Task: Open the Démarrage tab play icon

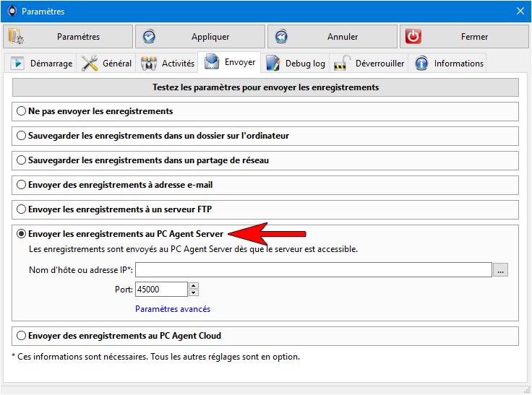Action: tap(17, 64)
